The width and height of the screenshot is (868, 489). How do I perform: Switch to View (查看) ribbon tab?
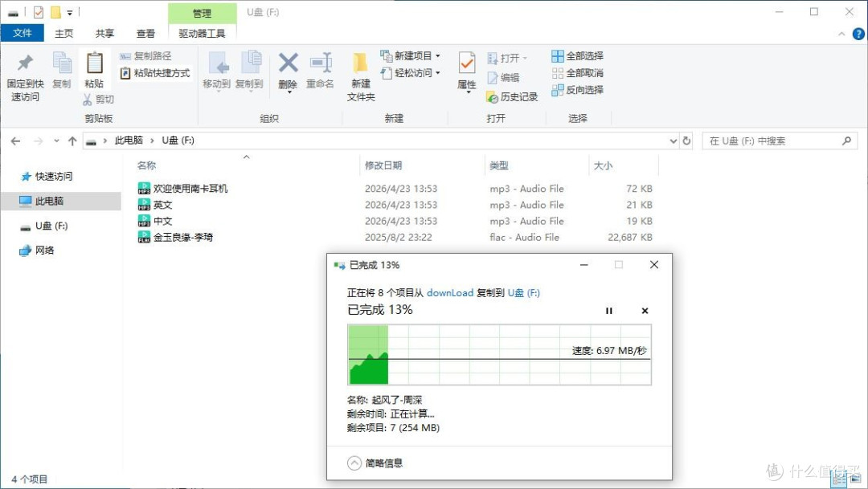(x=145, y=33)
